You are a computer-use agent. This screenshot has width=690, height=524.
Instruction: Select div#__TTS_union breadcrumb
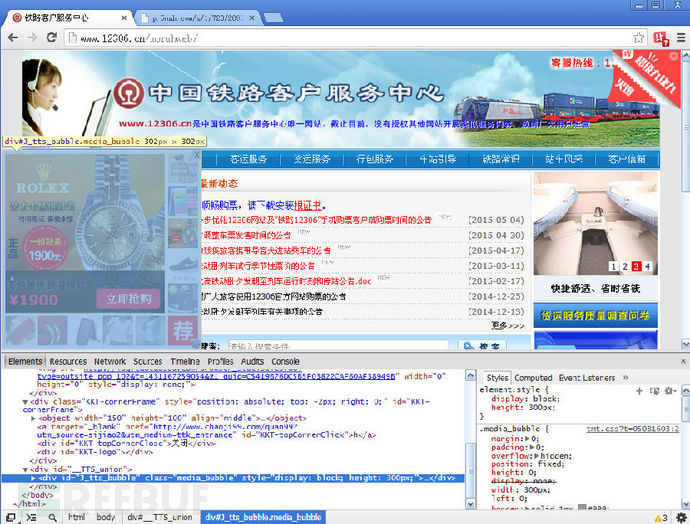(160, 517)
